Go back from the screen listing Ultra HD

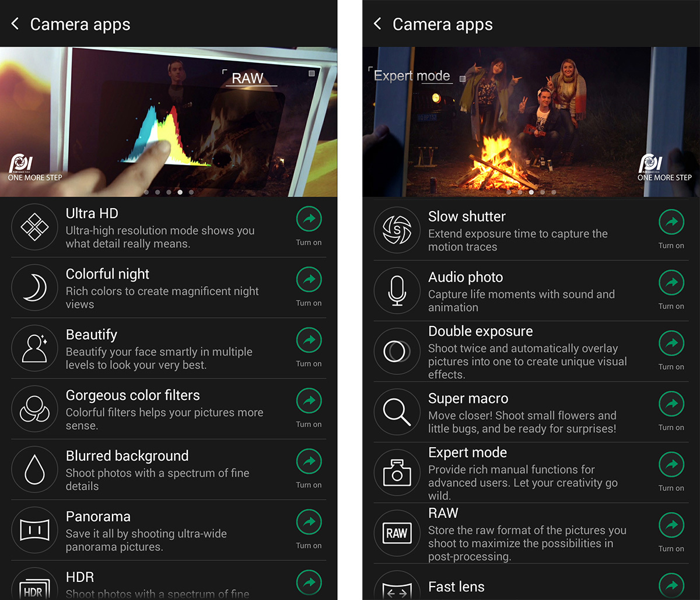(15, 24)
